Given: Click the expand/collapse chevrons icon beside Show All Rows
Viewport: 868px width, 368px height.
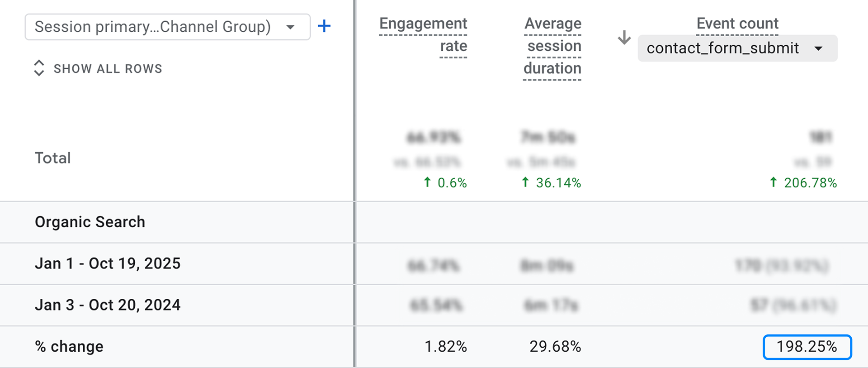Looking at the screenshot, I should tap(39, 68).
